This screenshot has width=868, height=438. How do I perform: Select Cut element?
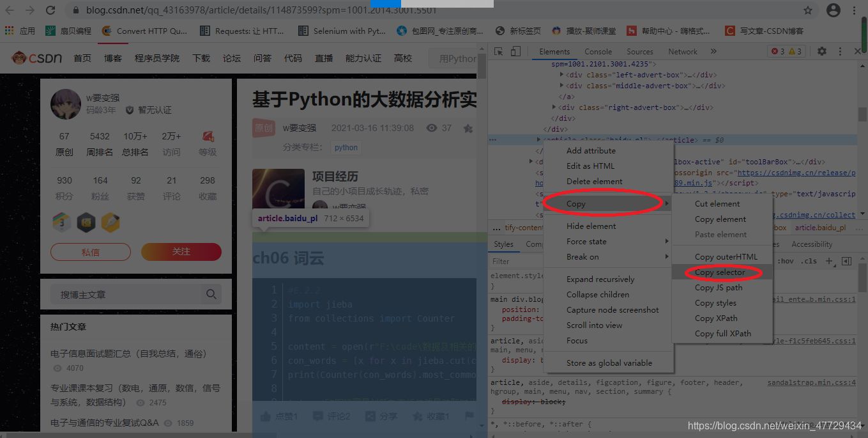(722, 204)
